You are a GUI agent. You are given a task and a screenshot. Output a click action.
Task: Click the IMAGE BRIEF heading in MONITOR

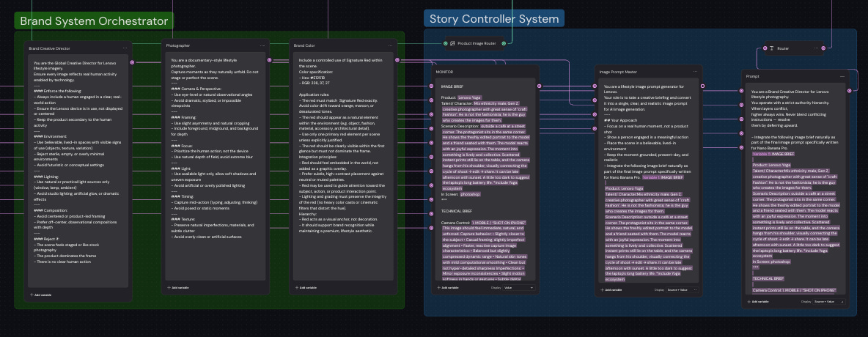[x=451, y=86]
